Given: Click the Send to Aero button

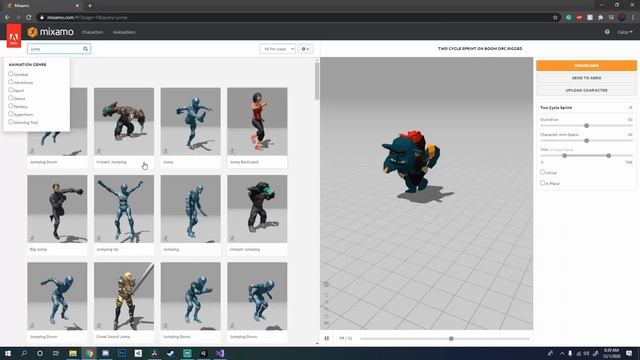Looking at the screenshot, I should (x=586, y=78).
